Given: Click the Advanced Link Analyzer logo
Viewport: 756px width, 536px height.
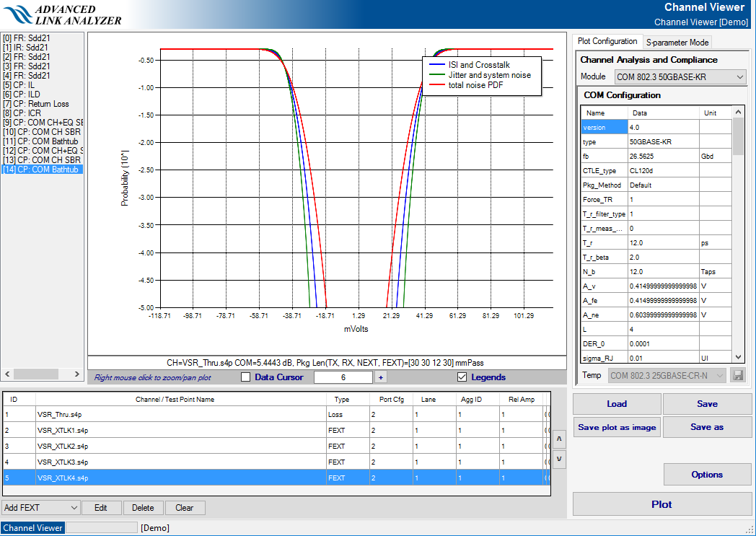Looking at the screenshot, I should tap(62, 15).
